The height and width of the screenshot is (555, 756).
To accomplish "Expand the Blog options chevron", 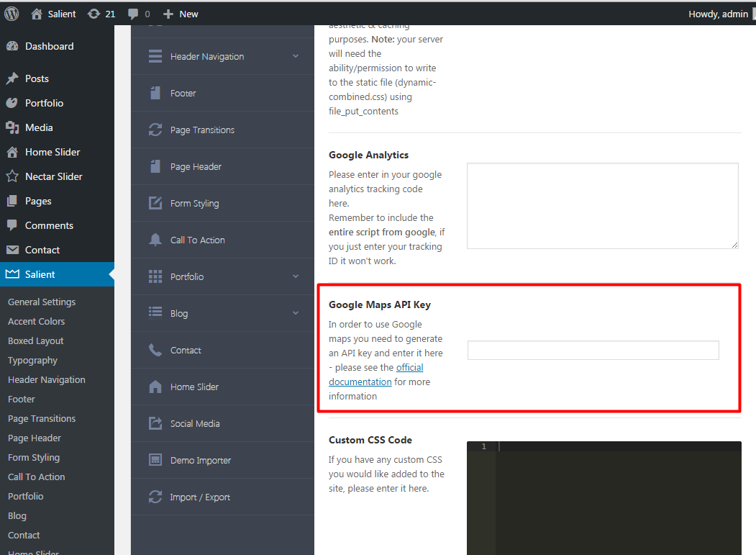I will (295, 313).
